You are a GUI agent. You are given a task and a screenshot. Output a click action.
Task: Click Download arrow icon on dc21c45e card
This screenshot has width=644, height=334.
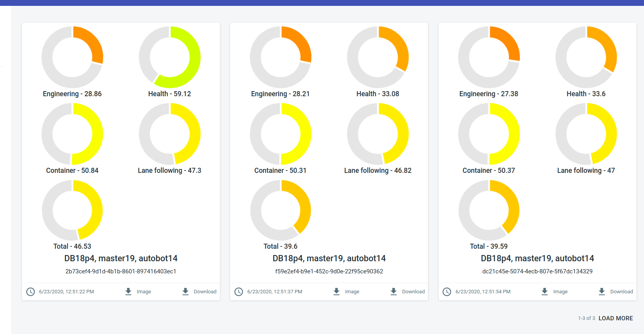(602, 292)
